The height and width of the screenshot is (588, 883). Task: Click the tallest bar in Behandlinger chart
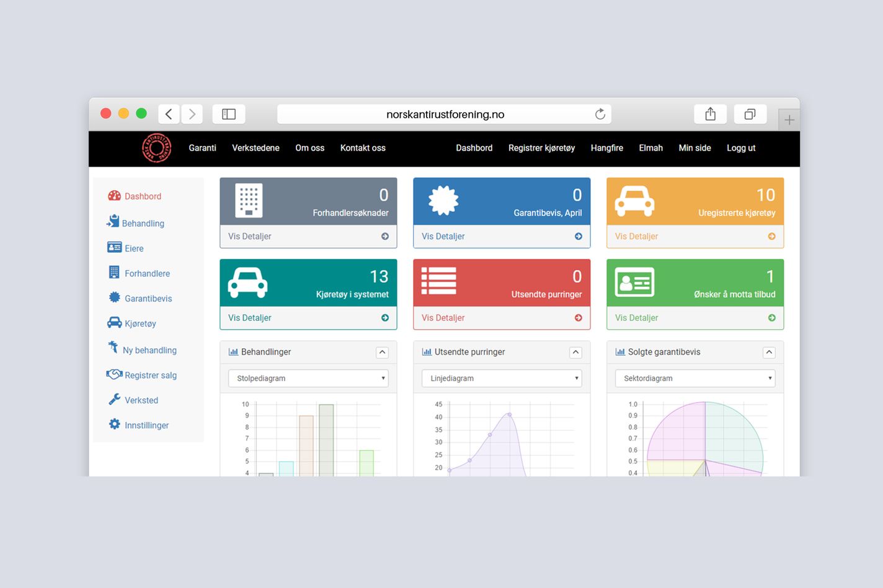pos(326,440)
